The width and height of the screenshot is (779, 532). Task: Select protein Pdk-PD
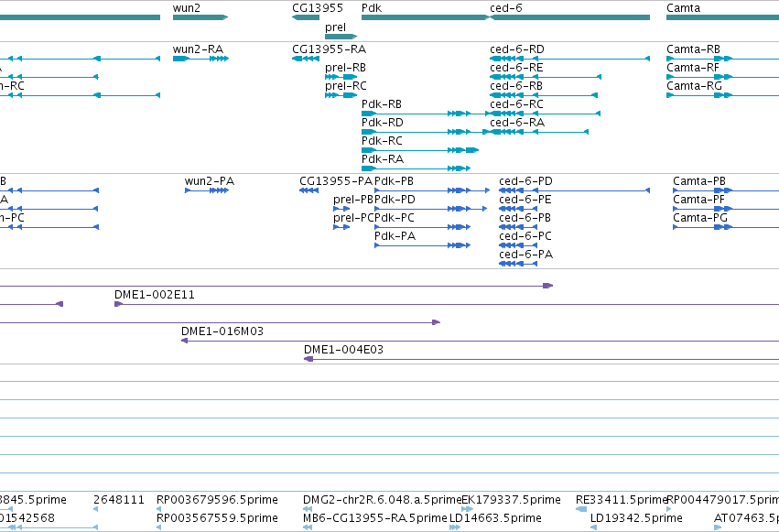(x=431, y=209)
